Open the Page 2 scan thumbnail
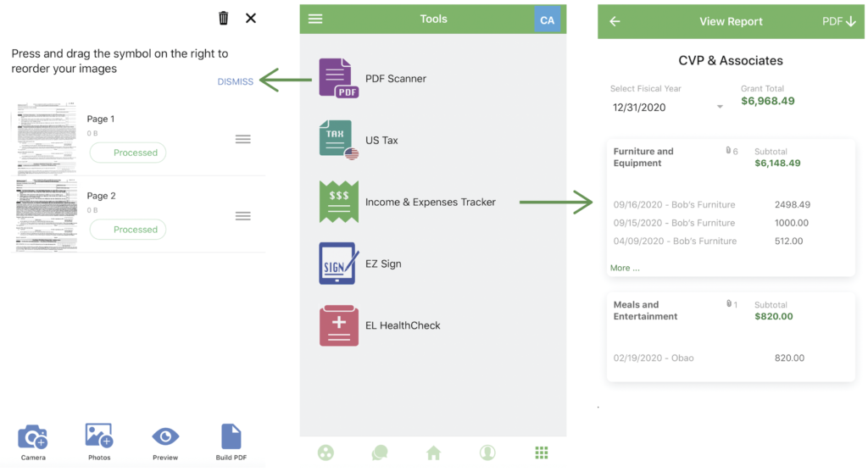This screenshot has height=472, width=868. tap(47, 214)
